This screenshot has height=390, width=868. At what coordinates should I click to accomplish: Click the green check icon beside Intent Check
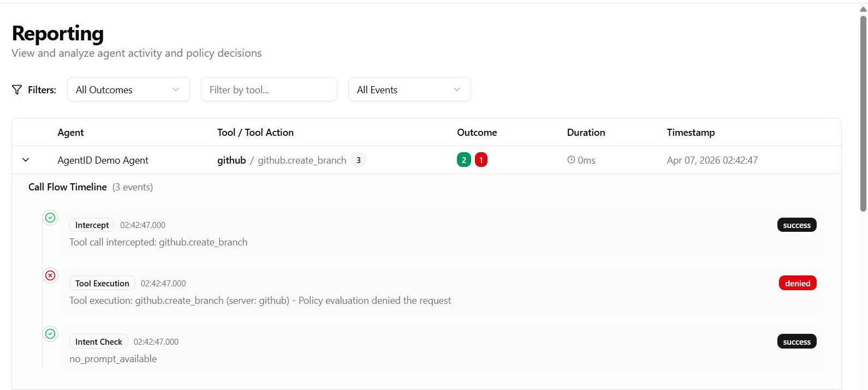[50, 334]
